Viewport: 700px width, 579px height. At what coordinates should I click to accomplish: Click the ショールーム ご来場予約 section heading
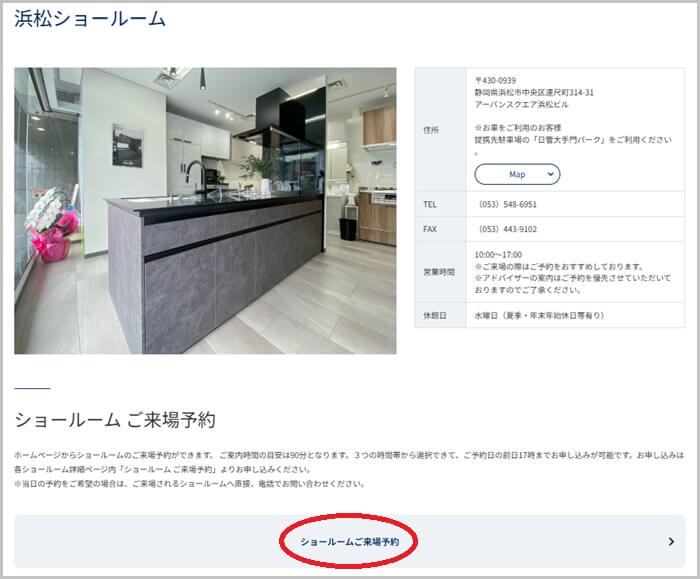coord(114,419)
